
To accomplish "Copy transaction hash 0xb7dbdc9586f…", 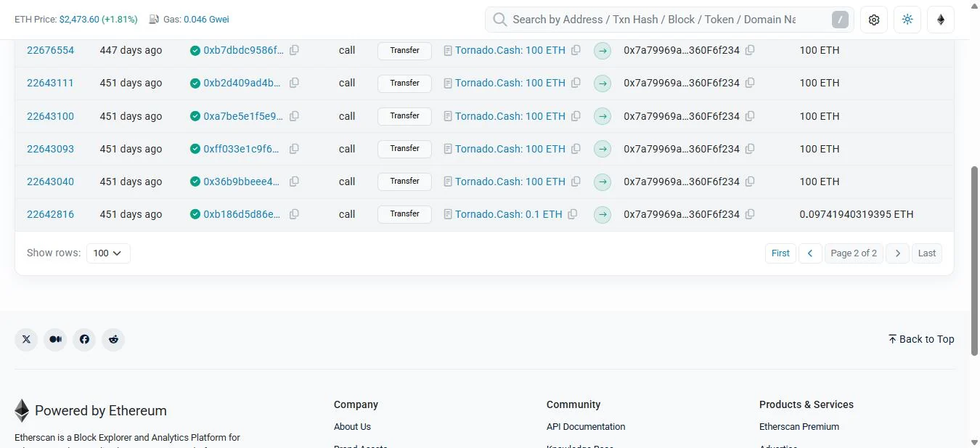I will pos(294,50).
